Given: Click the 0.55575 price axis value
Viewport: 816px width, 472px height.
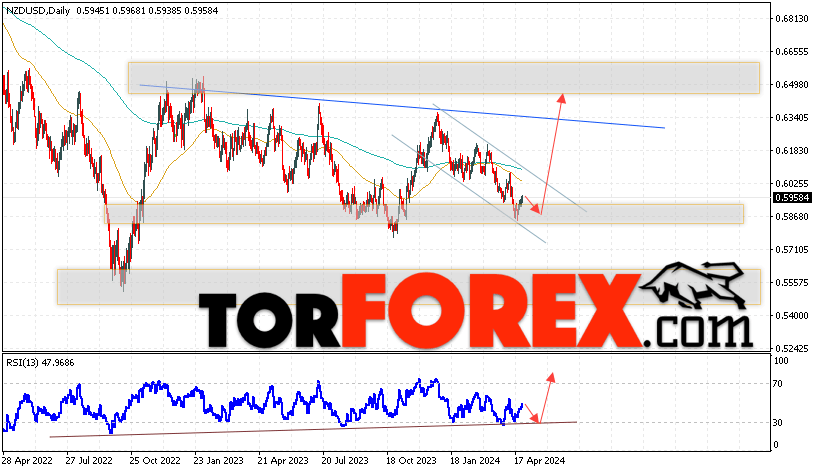Looking at the screenshot, I should pos(793,283).
